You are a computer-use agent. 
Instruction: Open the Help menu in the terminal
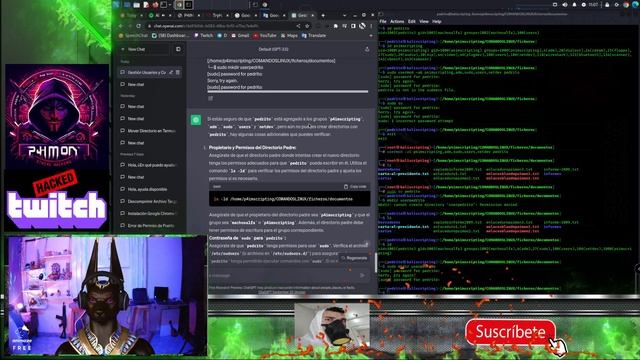click(437, 22)
